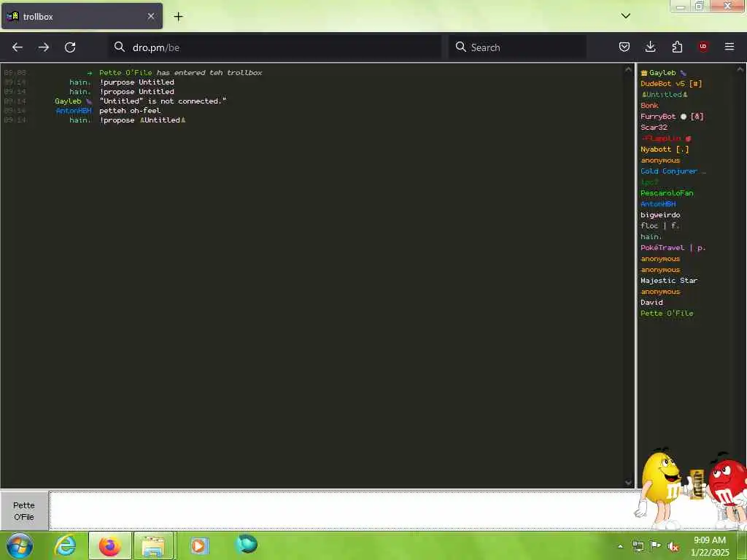Select David in the user list
Viewport: 747px width, 560px height.
click(651, 303)
